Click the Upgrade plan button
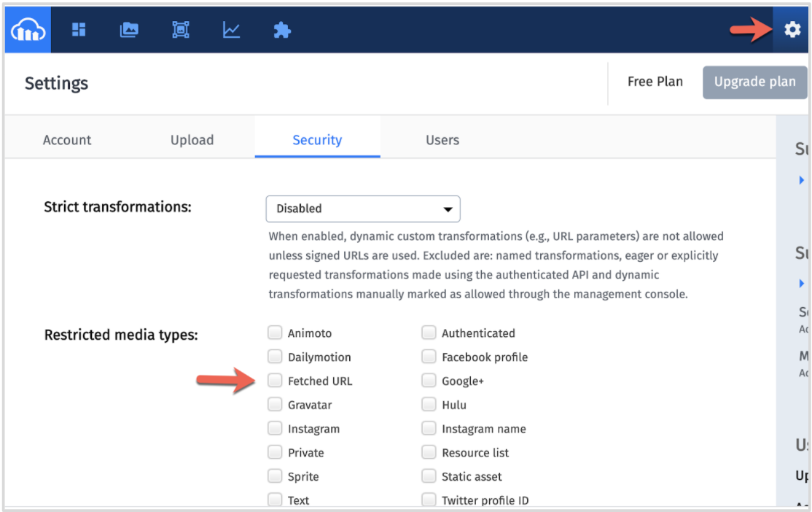 pyautogui.click(x=754, y=82)
